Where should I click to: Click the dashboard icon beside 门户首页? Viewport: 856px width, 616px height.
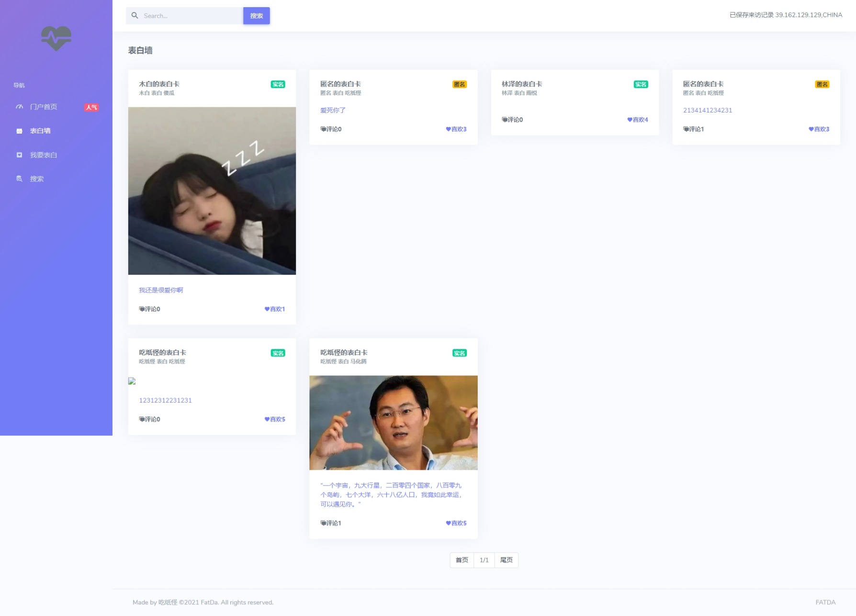coord(19,107)
